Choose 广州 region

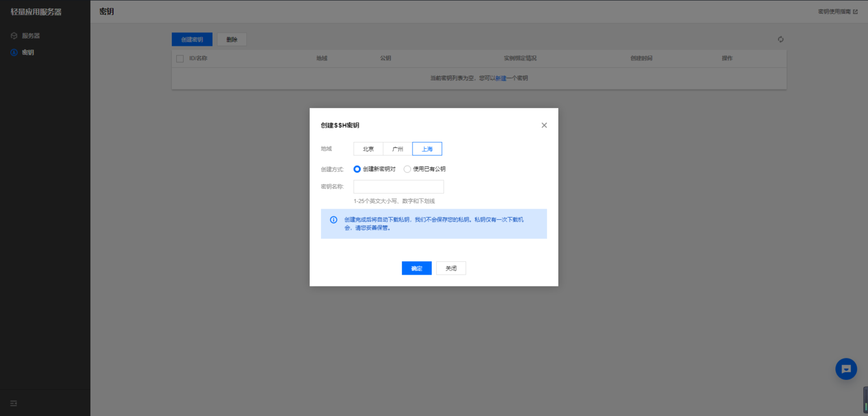(x=398, y=149)
